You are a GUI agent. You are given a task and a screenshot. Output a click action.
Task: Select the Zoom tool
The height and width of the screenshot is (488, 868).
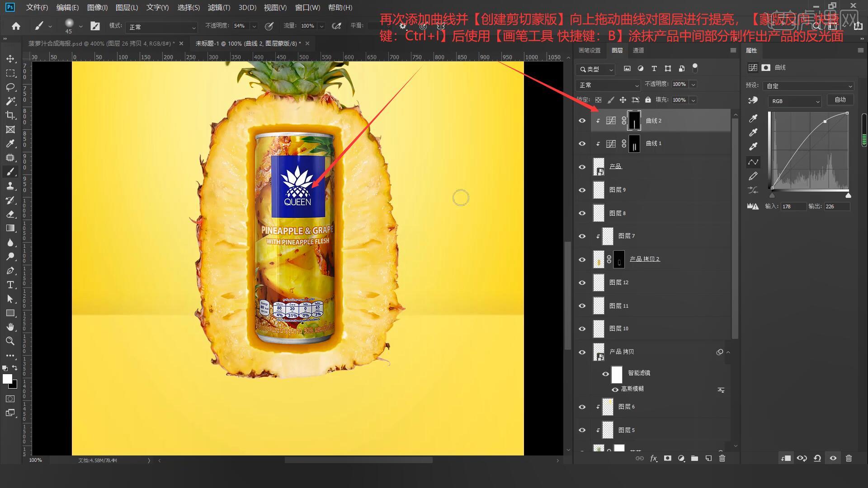coord(10,341)
